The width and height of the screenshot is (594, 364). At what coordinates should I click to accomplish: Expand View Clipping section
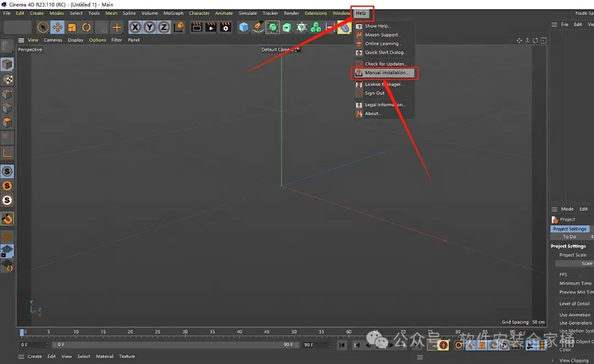click(573, 361)
